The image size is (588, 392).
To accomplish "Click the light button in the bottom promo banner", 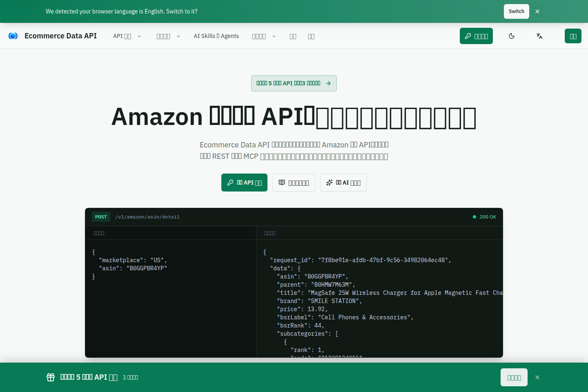I will coord(514,377).
